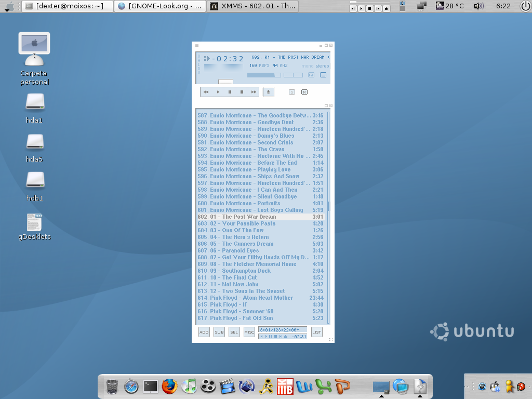The image size is (532, 399).
Task: Toggle repeat (R) button in XMMS
Action: 304,92
